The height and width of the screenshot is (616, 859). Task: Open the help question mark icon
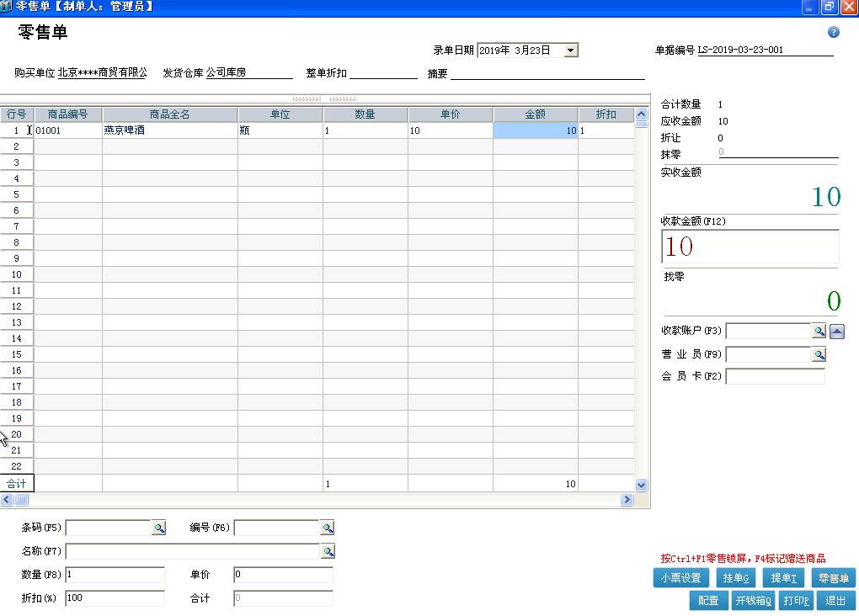point(833,31)
